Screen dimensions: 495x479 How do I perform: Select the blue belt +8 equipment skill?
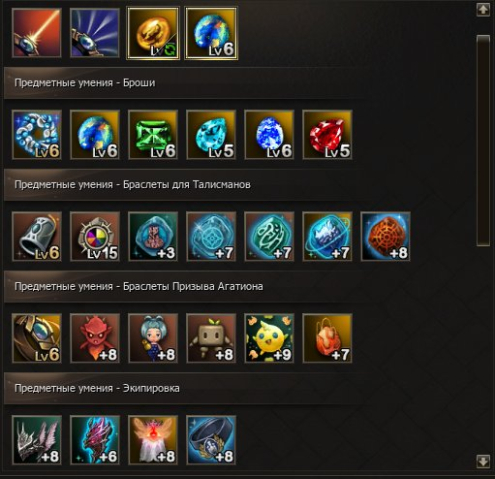coord(211,440)
